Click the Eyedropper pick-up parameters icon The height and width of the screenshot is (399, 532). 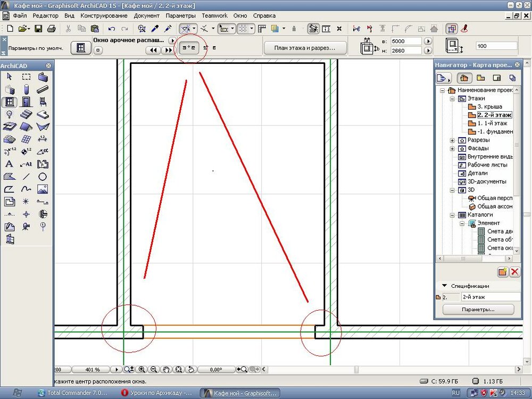pos(155,28)
